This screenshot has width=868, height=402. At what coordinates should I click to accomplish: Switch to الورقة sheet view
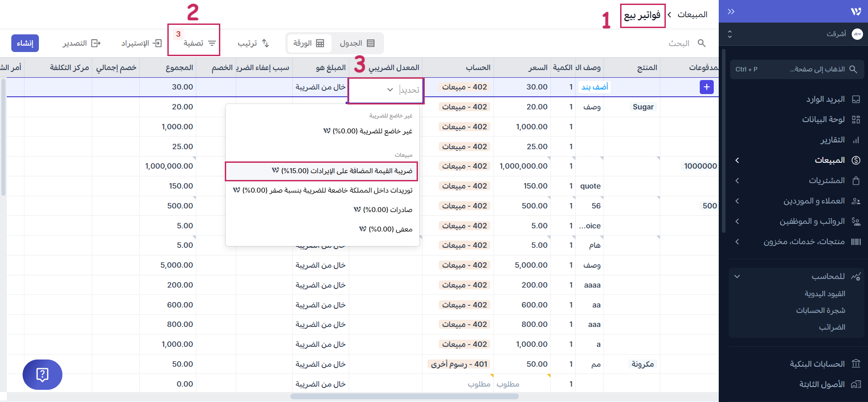tap(308, 43)
